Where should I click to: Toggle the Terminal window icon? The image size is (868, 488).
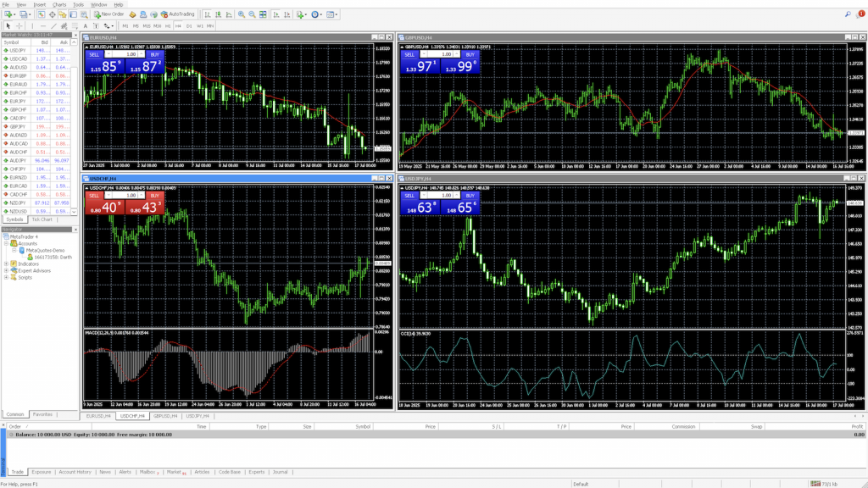point(73,14)
